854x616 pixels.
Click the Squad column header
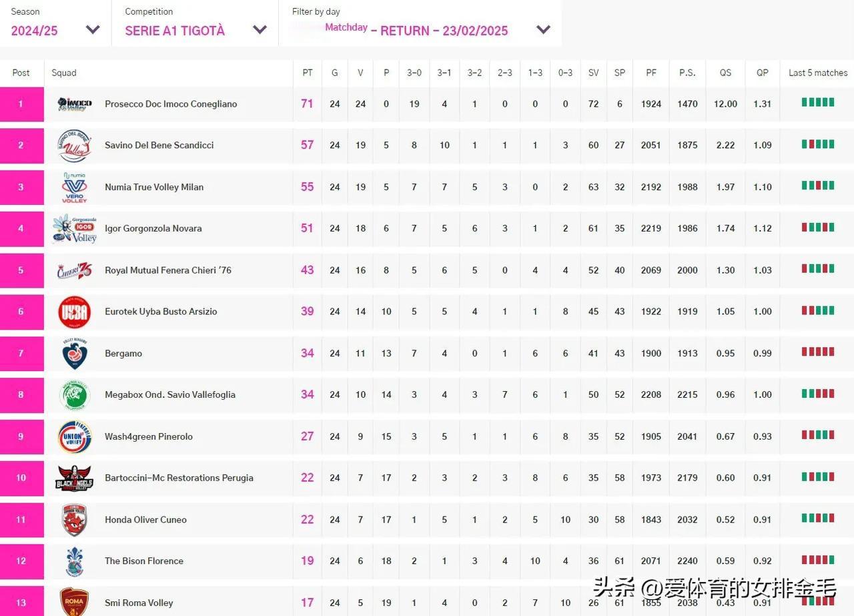tap(64, 73)
